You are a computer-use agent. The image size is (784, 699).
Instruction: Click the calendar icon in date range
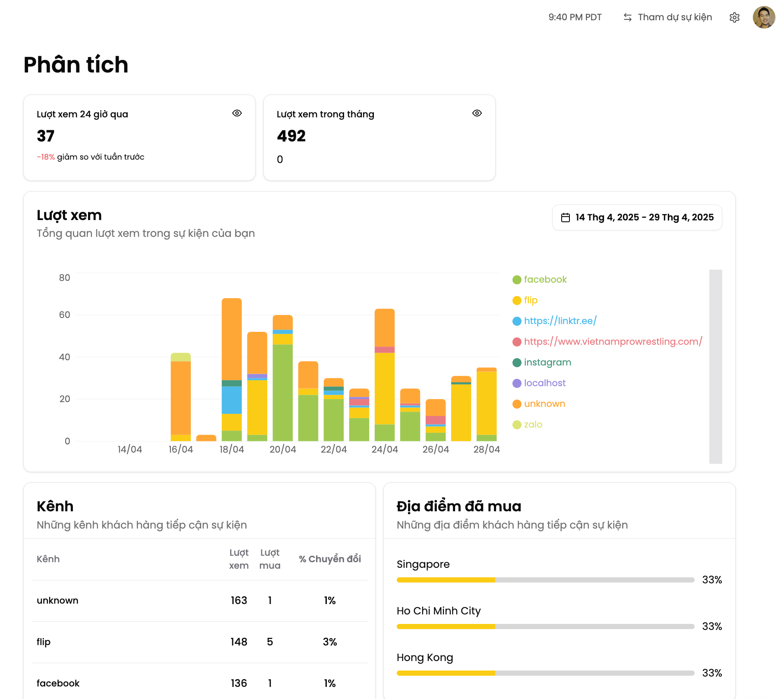tap(565, 217)
